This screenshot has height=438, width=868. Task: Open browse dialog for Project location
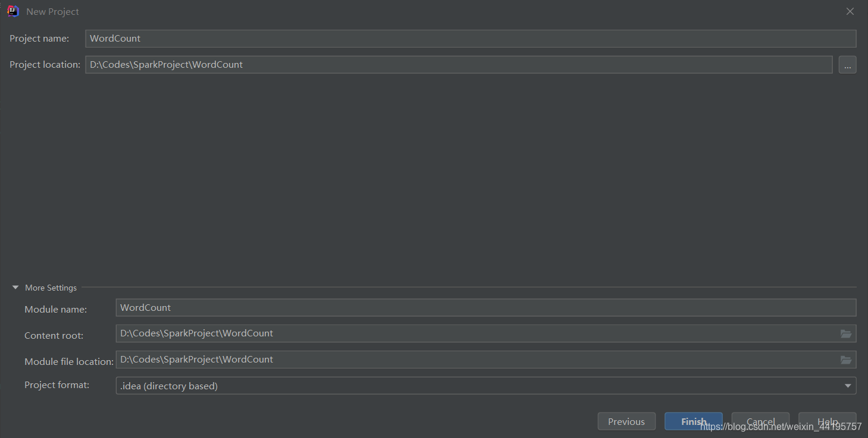click(847, 65)
